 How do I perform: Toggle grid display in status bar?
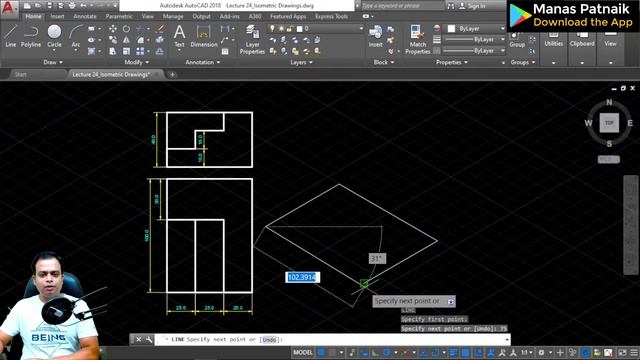(x=322, y=352)
